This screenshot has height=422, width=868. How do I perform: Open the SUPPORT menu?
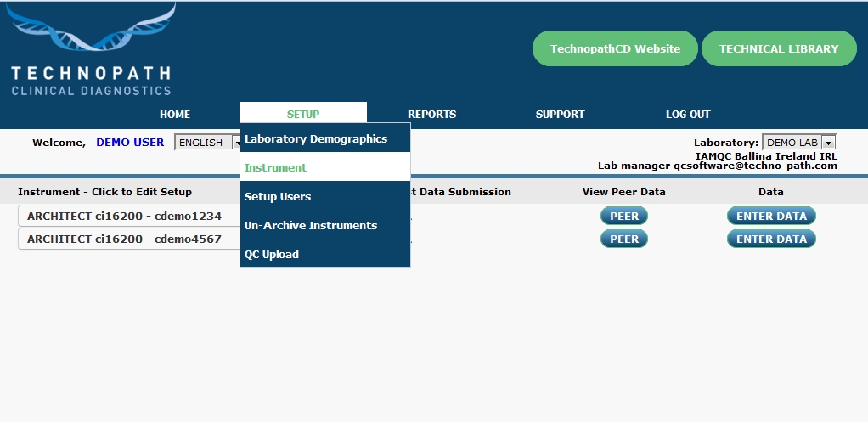(x=560, y=115)
